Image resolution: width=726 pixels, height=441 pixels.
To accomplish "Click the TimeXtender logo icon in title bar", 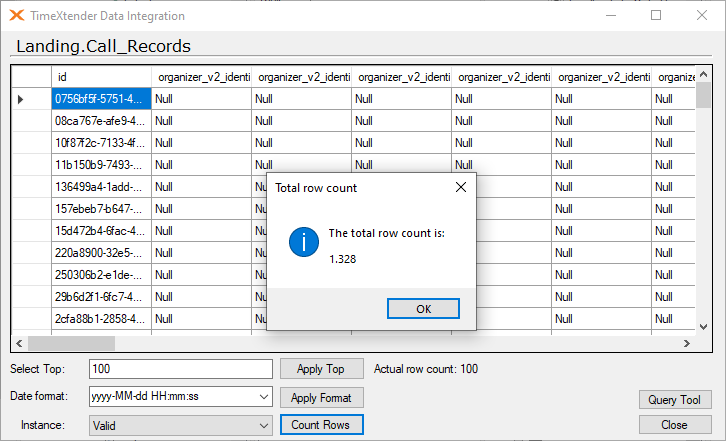I will (17, 15).
